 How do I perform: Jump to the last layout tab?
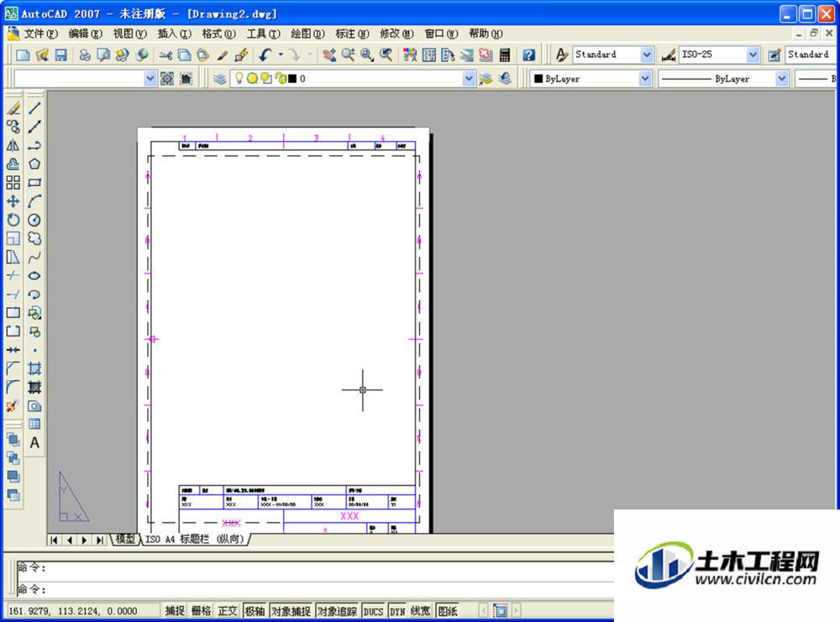(x=100, y=540)
